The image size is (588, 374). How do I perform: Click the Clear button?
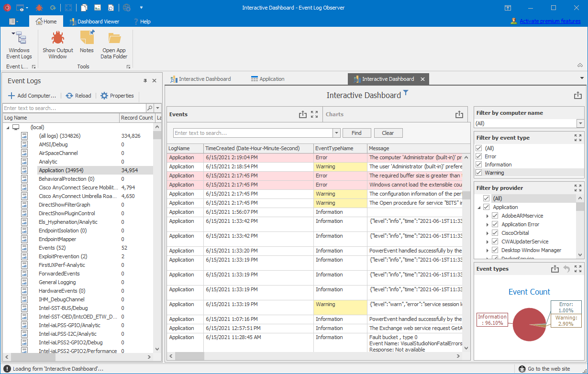388,133
